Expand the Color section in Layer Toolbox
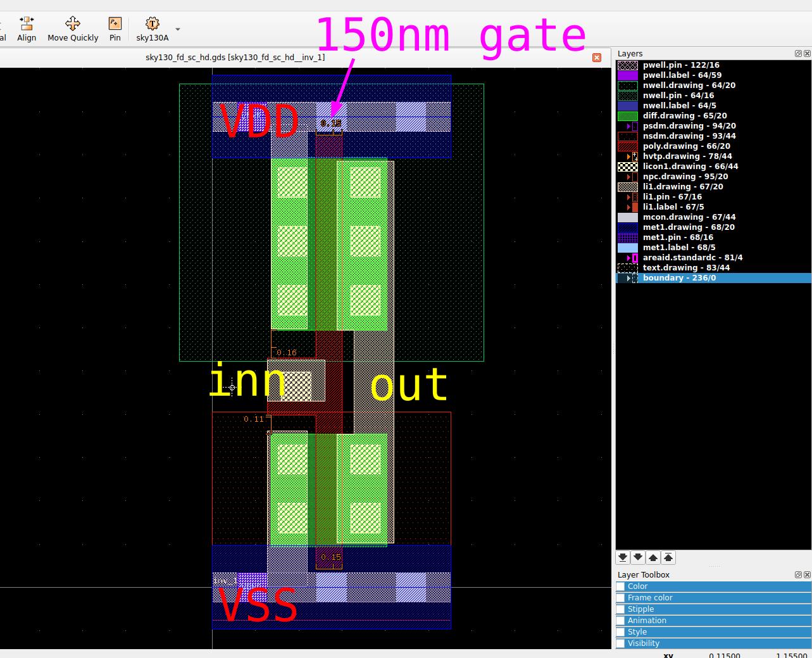Screen dimensions: 812x658 637,586
